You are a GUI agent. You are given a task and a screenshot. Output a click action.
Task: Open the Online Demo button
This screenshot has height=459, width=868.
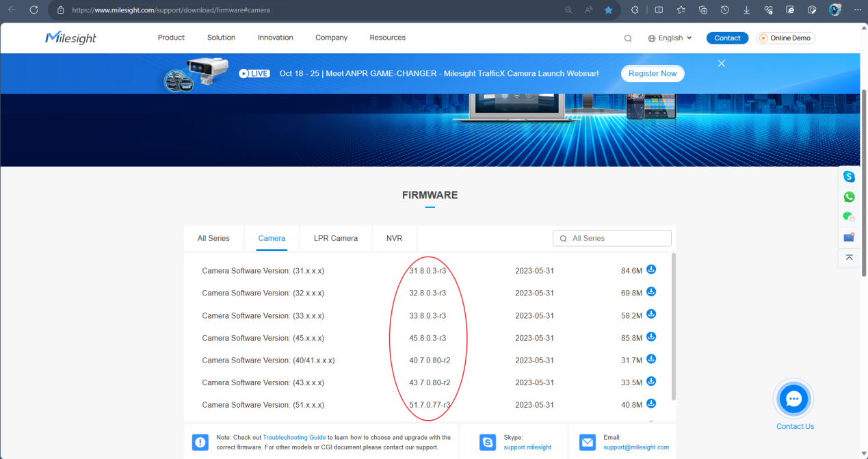pos(786,38)
